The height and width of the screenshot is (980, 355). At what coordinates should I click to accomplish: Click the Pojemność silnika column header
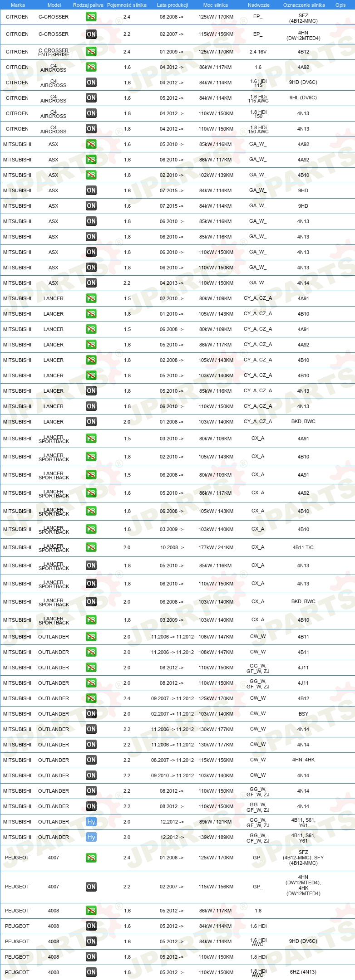(127, 5)
